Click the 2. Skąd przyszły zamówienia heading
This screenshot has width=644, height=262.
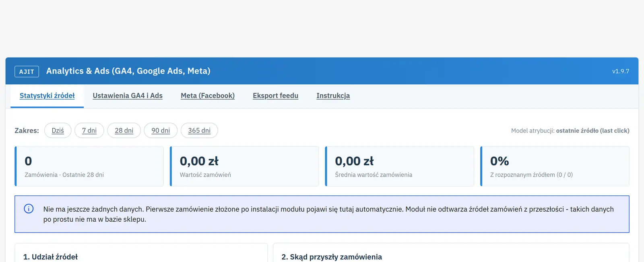point(332,257)
